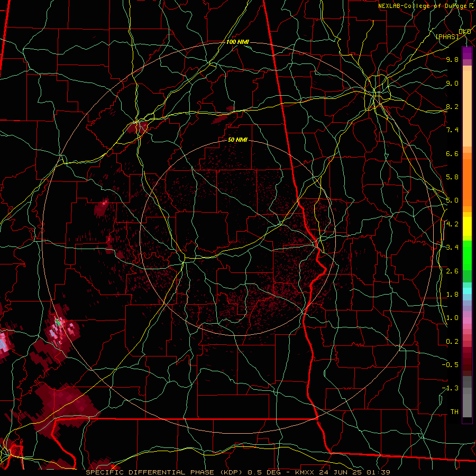Pick the yellow swatch in color scale

(x=467, y=226)
